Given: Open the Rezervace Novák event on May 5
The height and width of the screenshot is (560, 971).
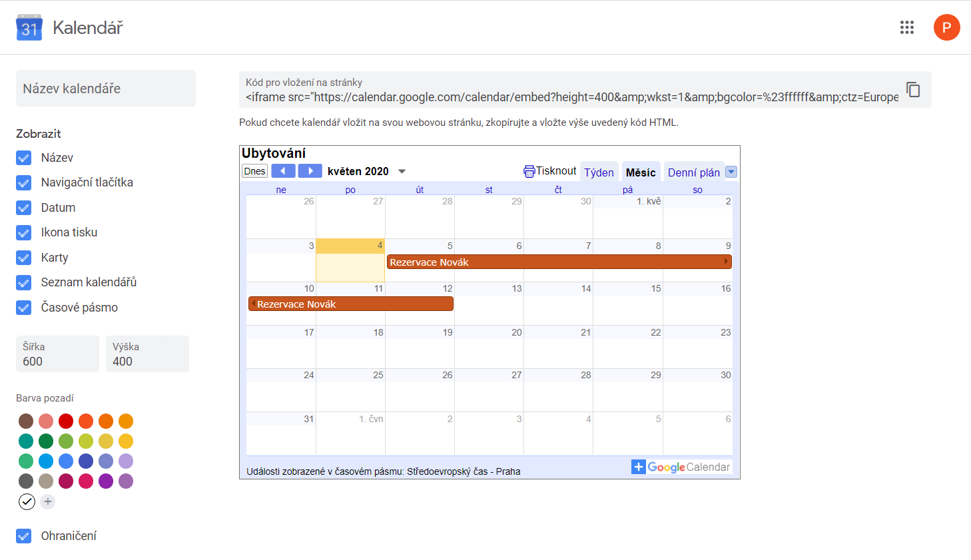Looking at the screenshot, I should tap(558, 262).
